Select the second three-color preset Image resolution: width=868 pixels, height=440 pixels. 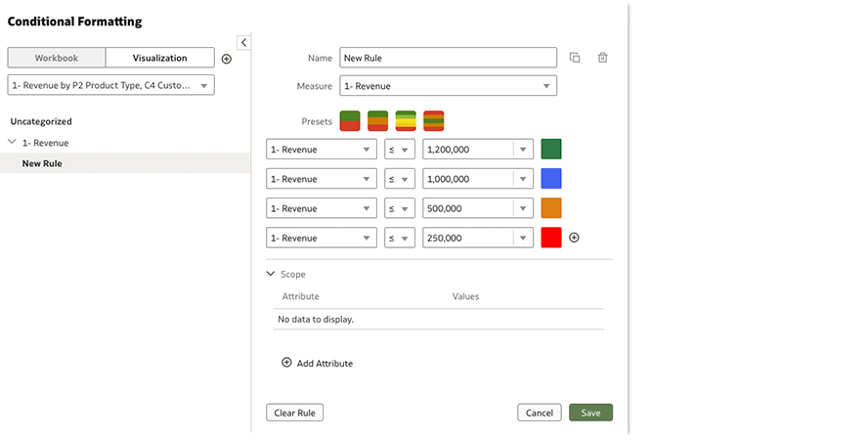click(378, 121)
